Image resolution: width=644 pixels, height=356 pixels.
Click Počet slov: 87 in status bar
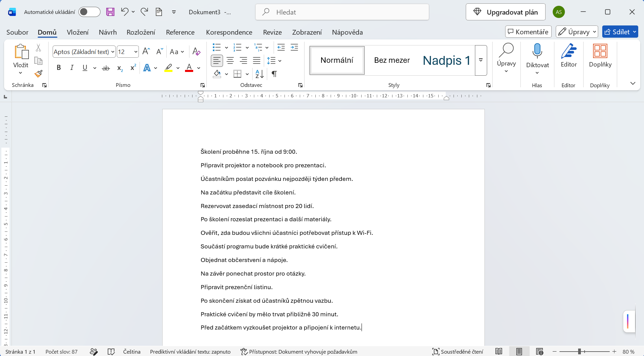pos(61,352)
